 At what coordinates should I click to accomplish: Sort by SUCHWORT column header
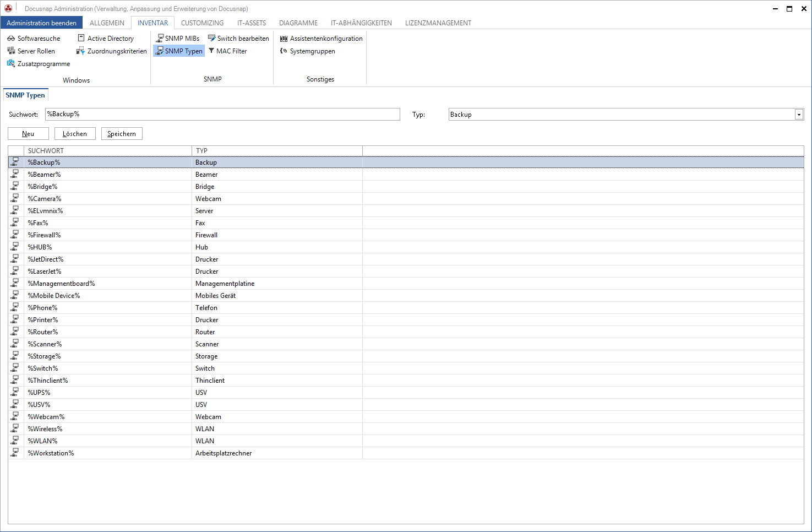tap(108, 150)
